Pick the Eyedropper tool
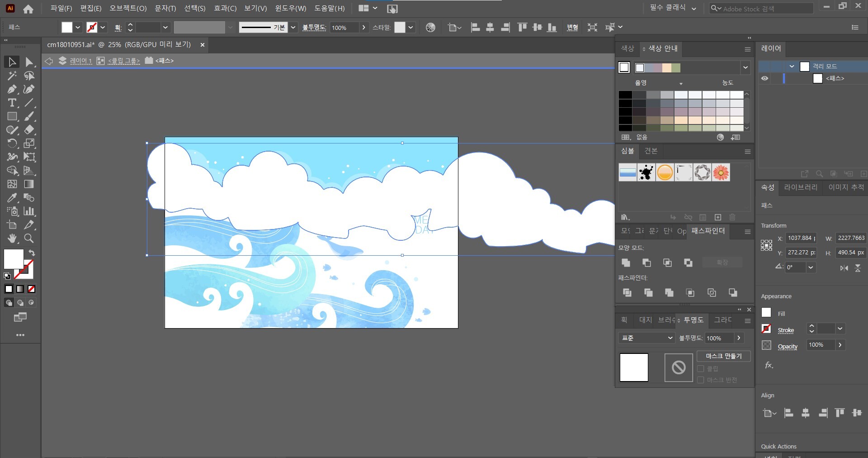This screenshot has width=868, height=458. (12, 198)
